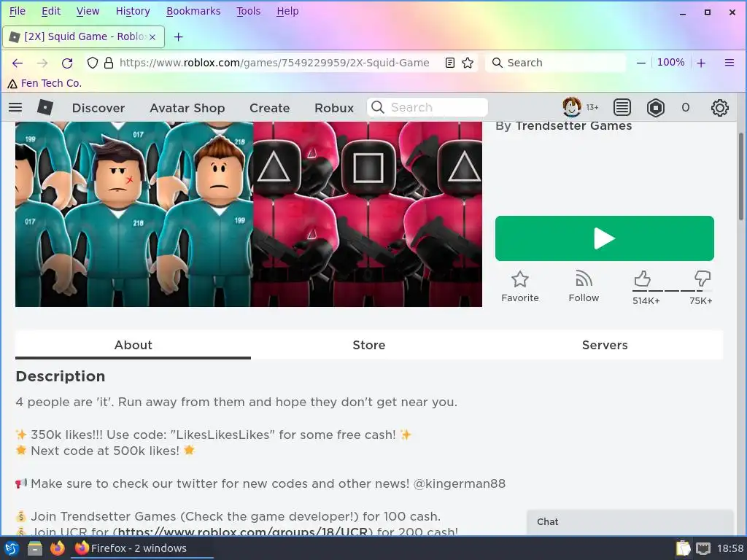Image resolution: width=747 pixels, height=560 pixels.
Task: Start the game with green Play button
Action: pyautogui.click(x=605, y=238)
